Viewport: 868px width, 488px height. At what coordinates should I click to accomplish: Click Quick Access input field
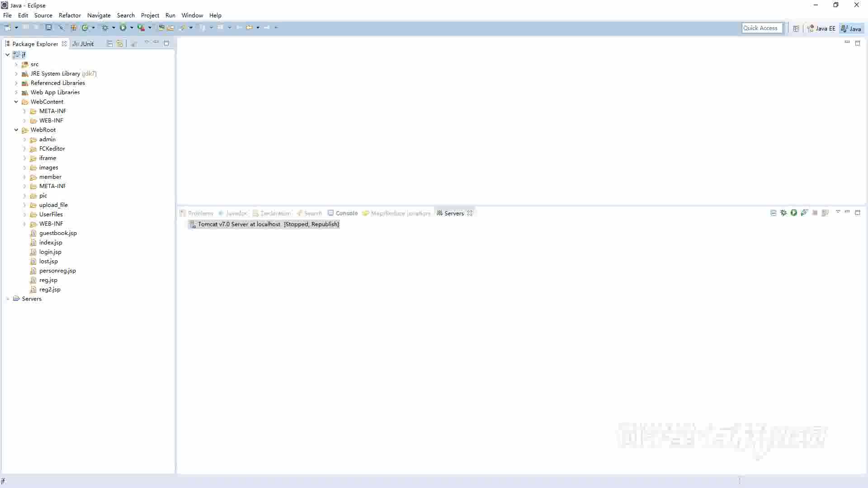(763, 28)
